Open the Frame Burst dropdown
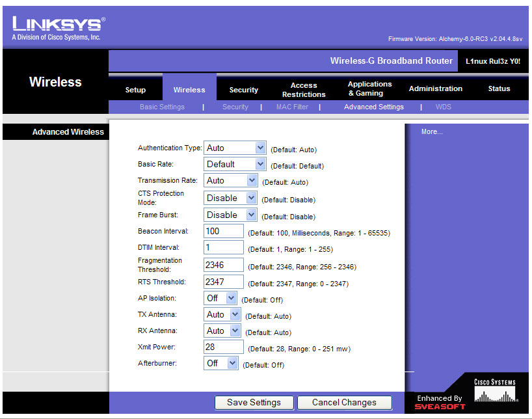Image resolution: width=532 pixels, height=419 pixels. click(x=231, y=215)
